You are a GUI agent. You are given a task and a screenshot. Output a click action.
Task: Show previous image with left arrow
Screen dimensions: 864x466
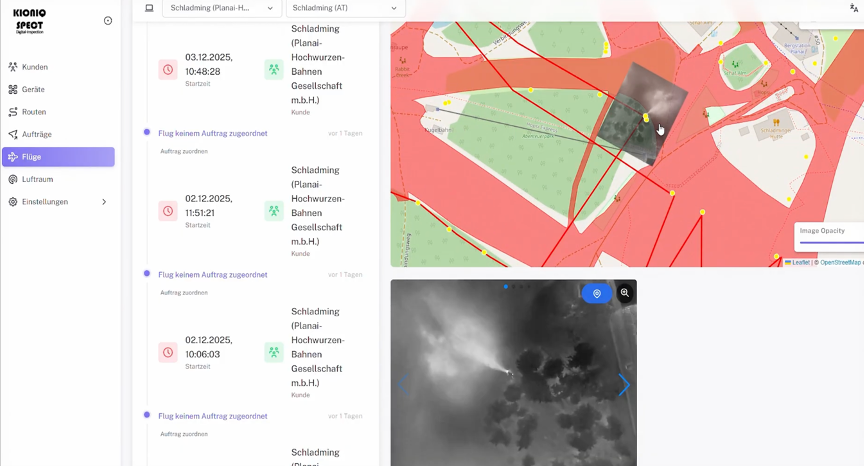404,385
